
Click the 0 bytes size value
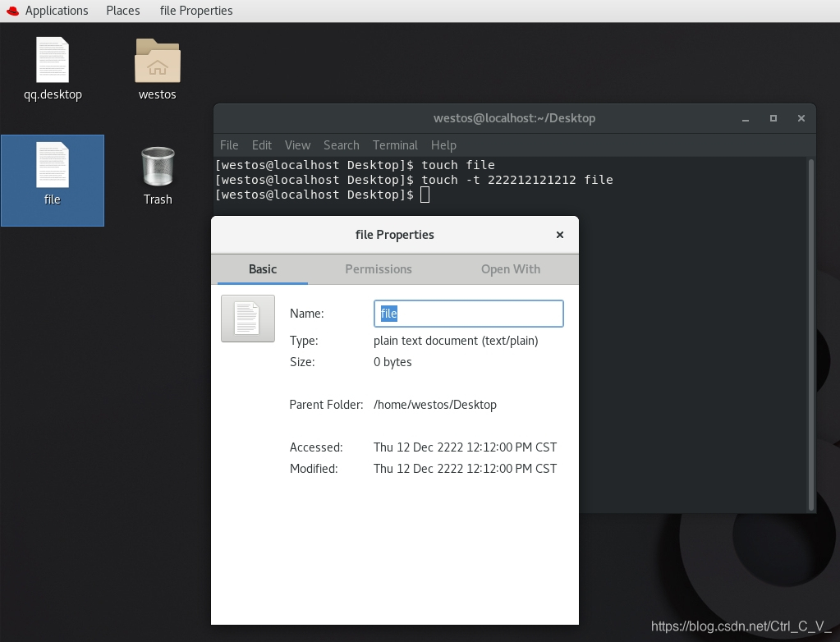[x=392, y=362]
